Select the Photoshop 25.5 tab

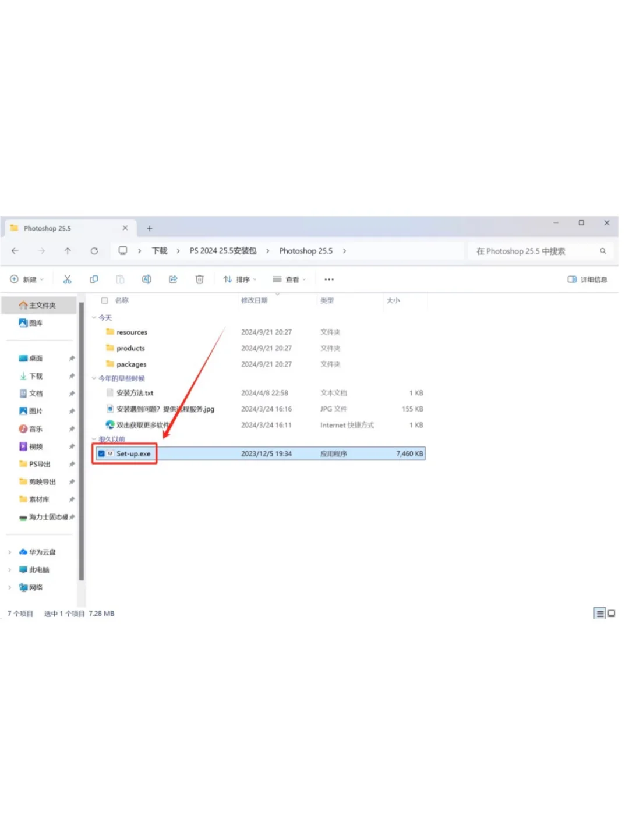click(70, 228)
